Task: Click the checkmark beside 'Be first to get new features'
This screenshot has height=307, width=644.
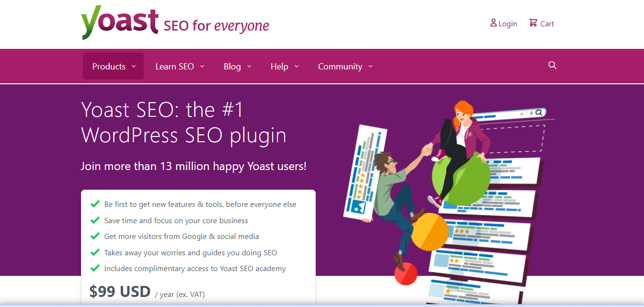Action: (95, 204)
